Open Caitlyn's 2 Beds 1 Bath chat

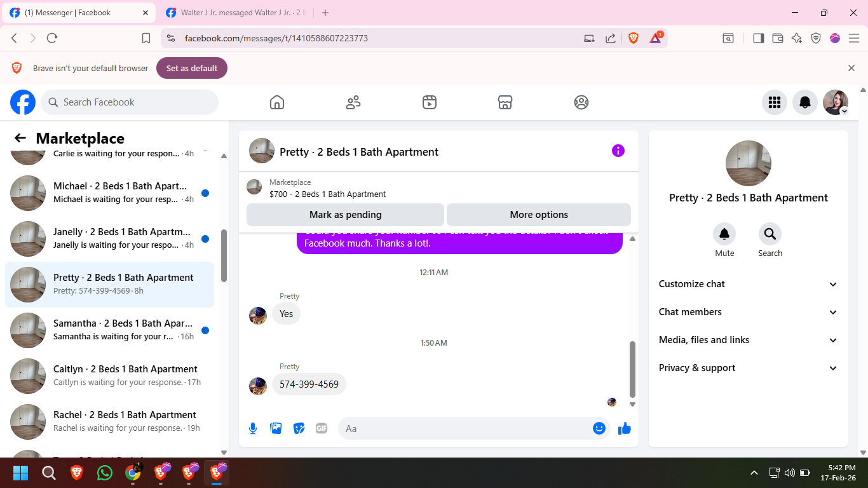(x=110, y=376)
